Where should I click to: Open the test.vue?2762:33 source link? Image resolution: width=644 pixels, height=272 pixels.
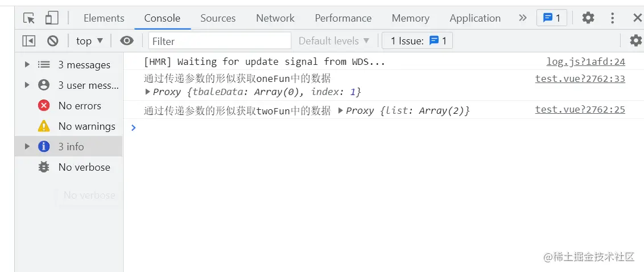click(580, 79)
